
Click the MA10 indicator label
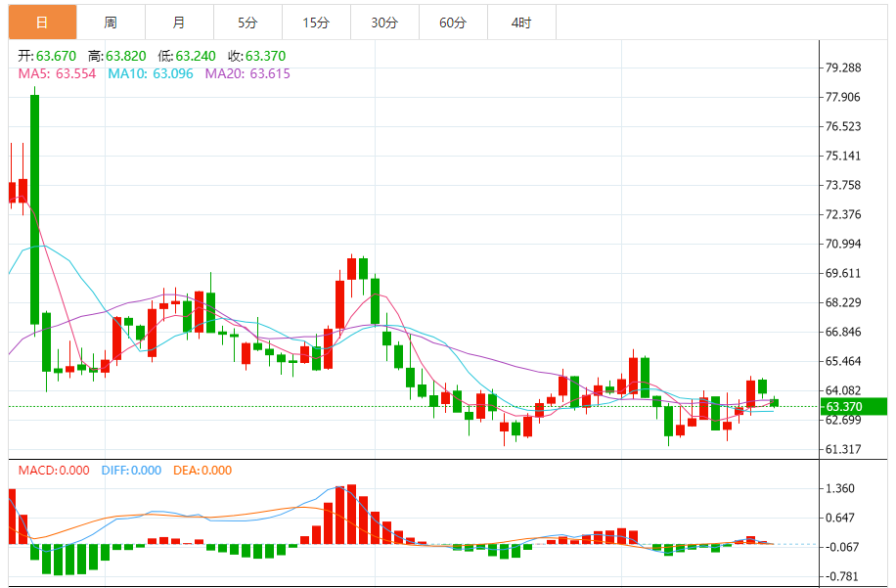151,73
